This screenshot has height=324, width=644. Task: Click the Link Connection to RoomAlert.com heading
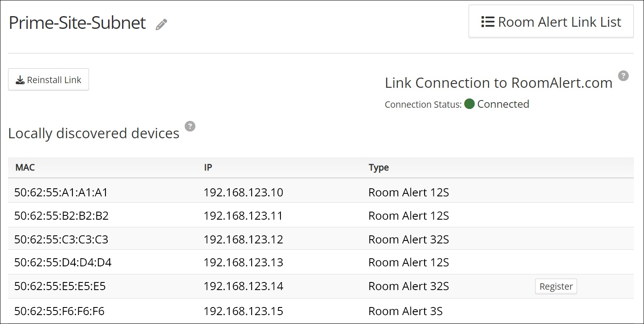point(498,83)
